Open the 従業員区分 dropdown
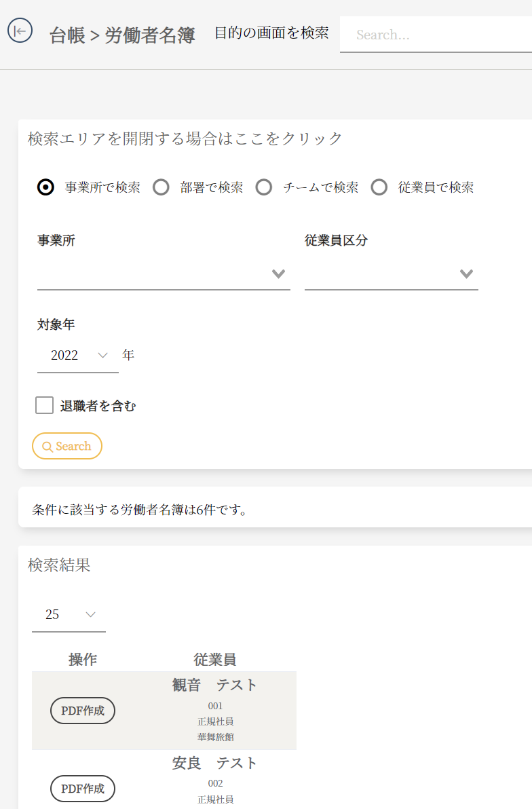The height and width of the screenshot is (809, 532). pos(391,274)
